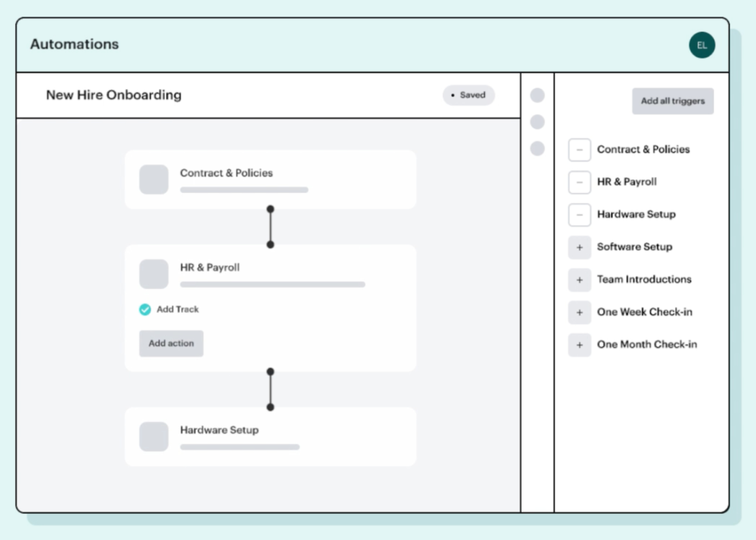
Task: Toggle the top gray dot on the rail
Action: [537, 95]
